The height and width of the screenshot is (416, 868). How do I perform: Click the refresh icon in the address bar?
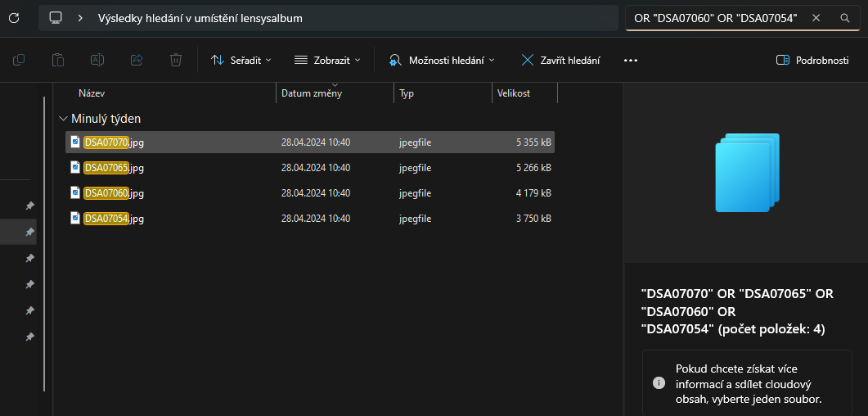(x=15, y=18)
